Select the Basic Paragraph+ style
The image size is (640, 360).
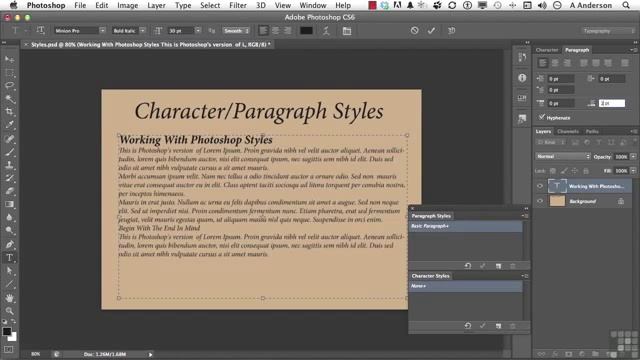tap(465, 226)
